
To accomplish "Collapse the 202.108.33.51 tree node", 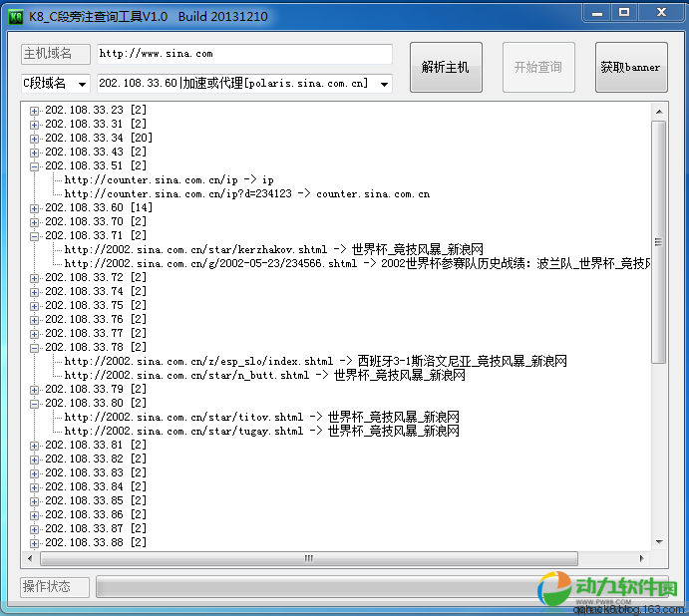I will [x=35, y=166].
